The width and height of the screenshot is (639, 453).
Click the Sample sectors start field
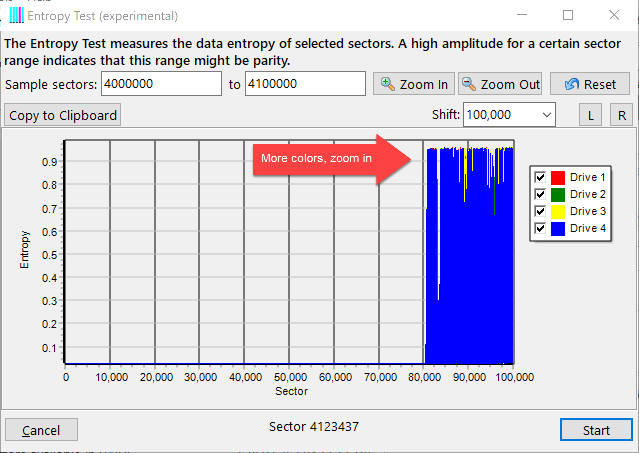click(x=162, y=85)
